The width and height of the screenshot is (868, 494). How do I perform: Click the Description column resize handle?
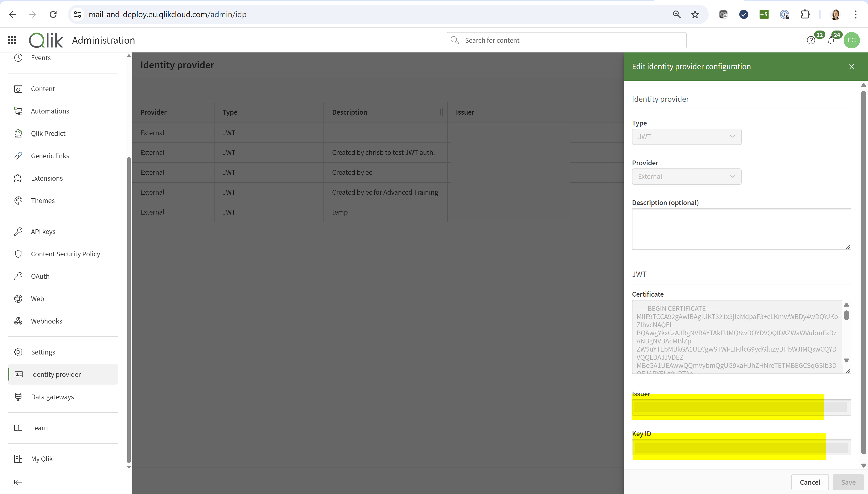coord(442,112)
